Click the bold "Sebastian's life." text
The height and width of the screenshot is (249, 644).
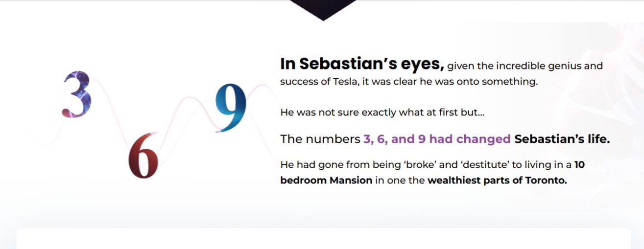pyautogui.click(x=562, y=139)
